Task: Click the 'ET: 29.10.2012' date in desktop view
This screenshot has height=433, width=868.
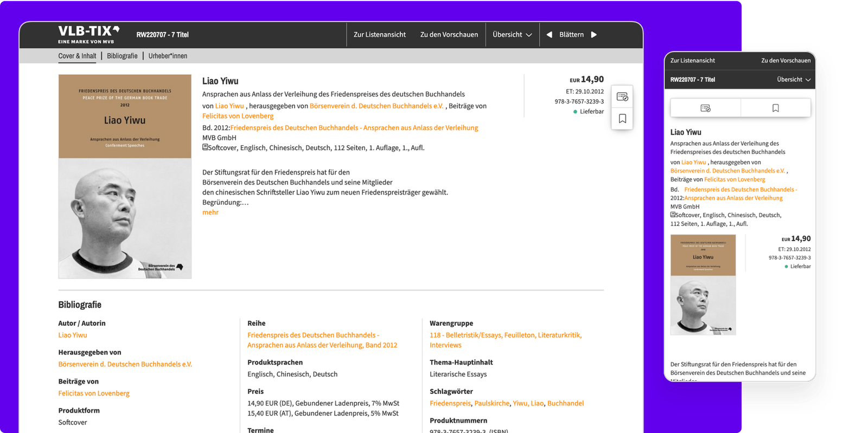Action: 585,92
